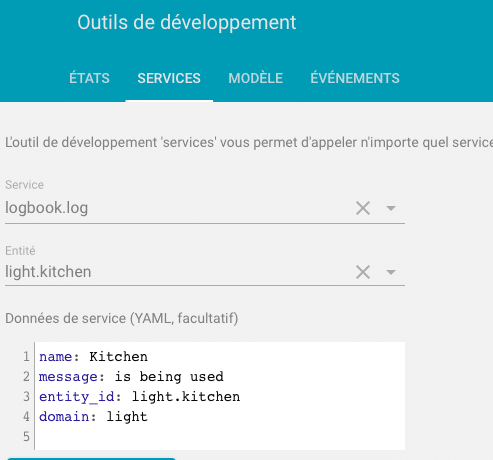Click the call service button below the editor

pos(91,459)
